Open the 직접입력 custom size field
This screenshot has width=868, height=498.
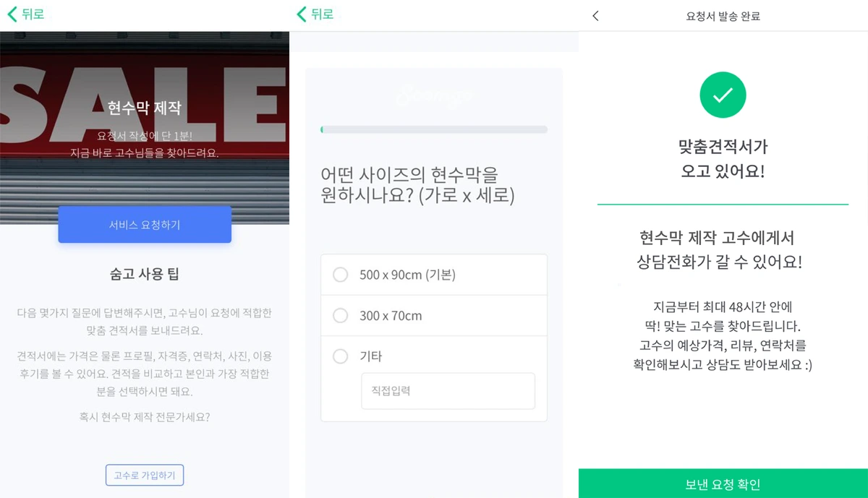[x=448, y=390]
